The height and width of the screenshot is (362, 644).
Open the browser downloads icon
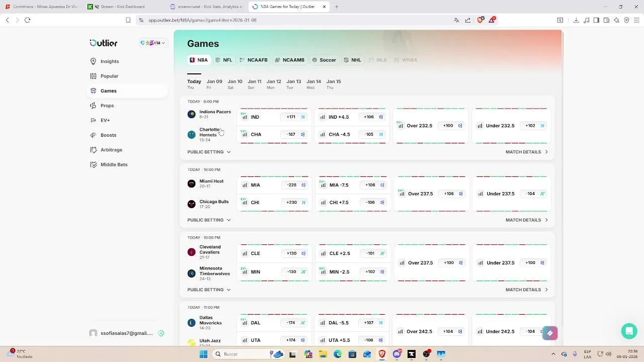[576, 20]
